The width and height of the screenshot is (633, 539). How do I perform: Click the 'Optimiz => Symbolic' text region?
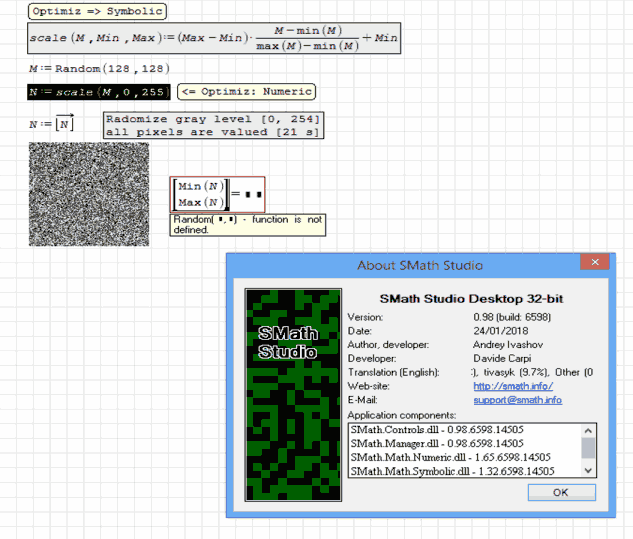point(97,12)
